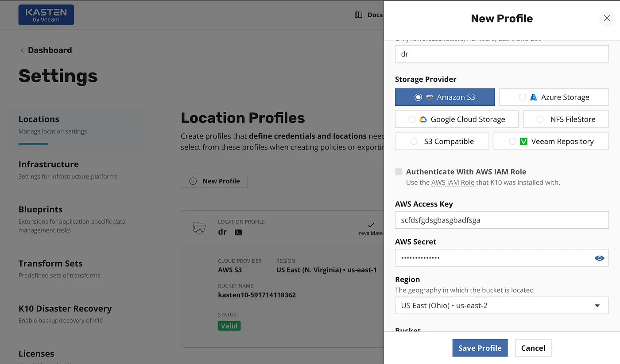Open K10 Disaster Recovery section
This screenshot has width=620, height=364.
pyautogui.click(x=65, y=309)
